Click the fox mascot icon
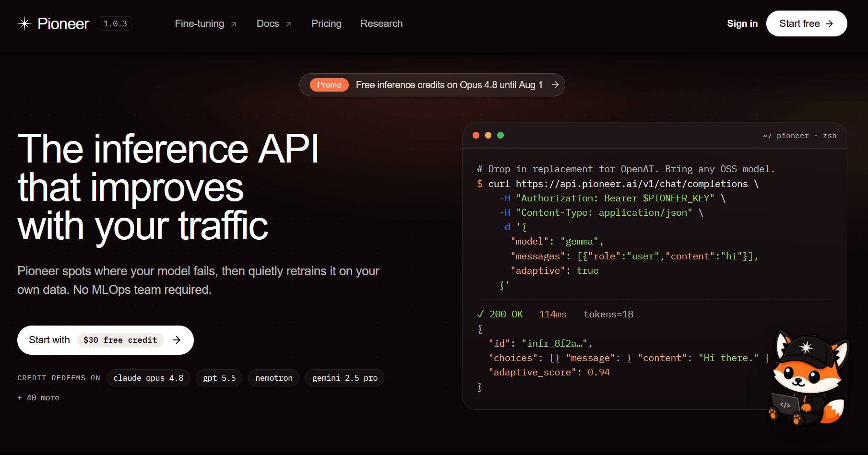868x455 pixels. tap(809, 378)
